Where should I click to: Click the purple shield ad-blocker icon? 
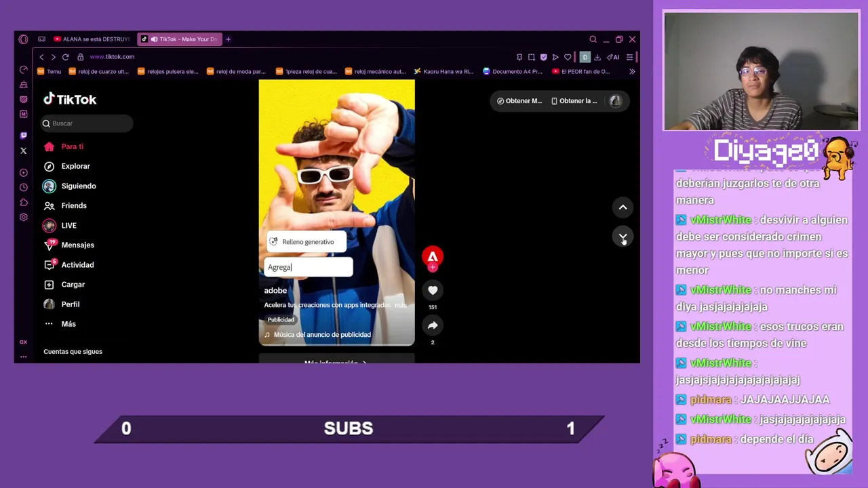(543, 57)
